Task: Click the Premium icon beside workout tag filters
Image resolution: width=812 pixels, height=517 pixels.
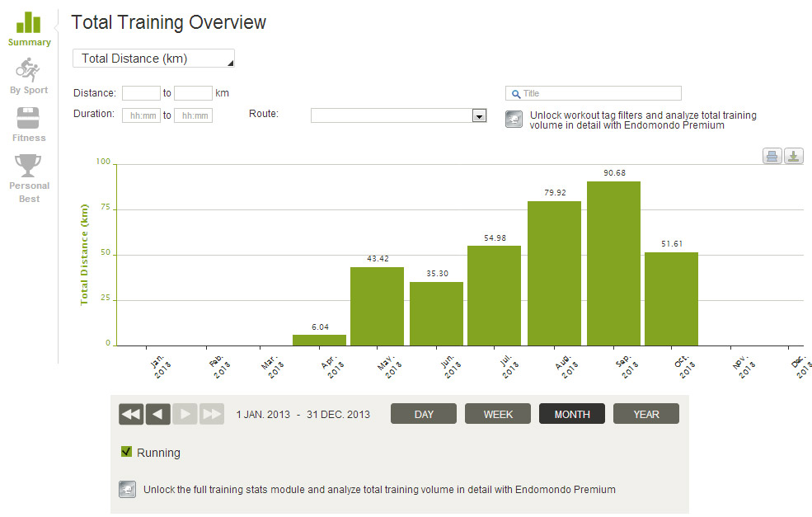Action: (513, 120)
